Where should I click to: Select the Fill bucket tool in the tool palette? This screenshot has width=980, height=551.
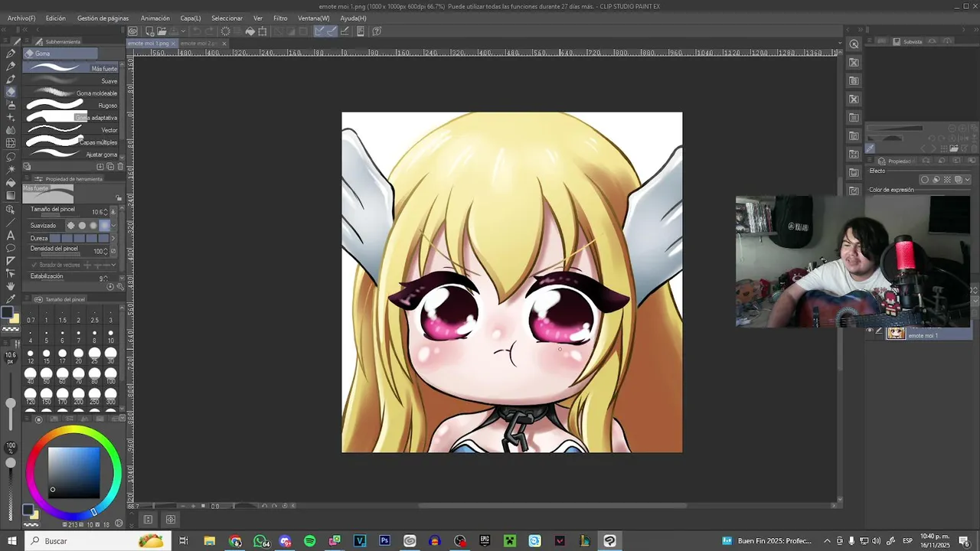point(11,182)
